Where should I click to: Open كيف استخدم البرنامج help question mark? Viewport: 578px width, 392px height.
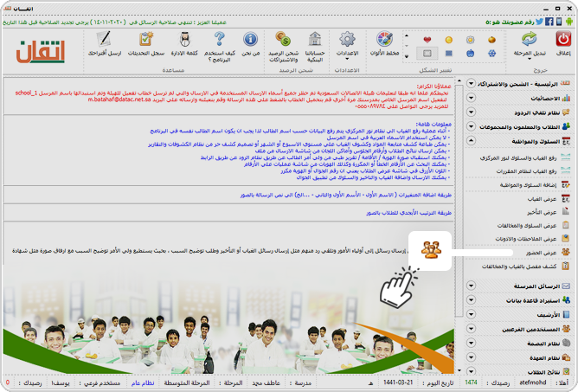pos(219,39)
